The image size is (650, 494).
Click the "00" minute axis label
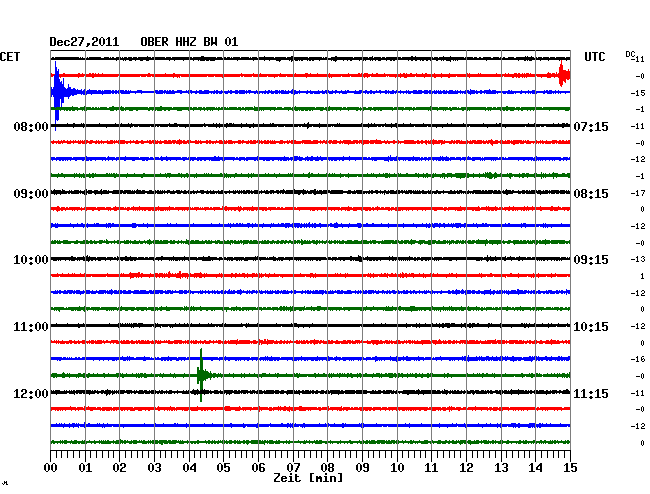click(x=50, y=467)
